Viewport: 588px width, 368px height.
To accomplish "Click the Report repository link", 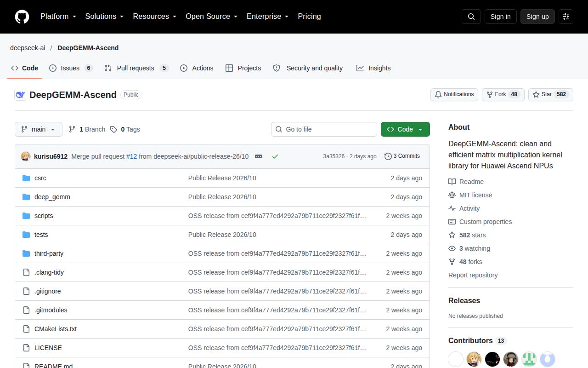I will 473,275.
